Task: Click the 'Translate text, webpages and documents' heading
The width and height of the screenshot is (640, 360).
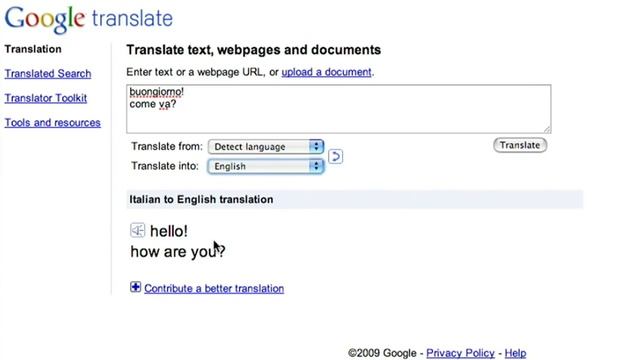Action: [x=253, y=50]
